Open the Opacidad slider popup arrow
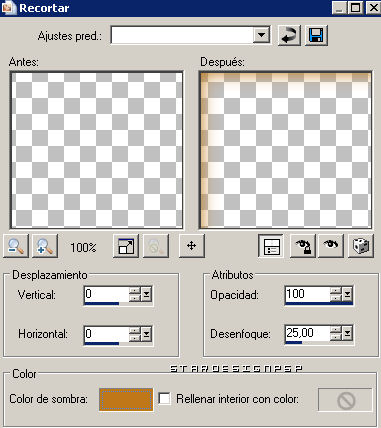Image resolution: width=381 pixels, height=428 pixels. (347, 294)
